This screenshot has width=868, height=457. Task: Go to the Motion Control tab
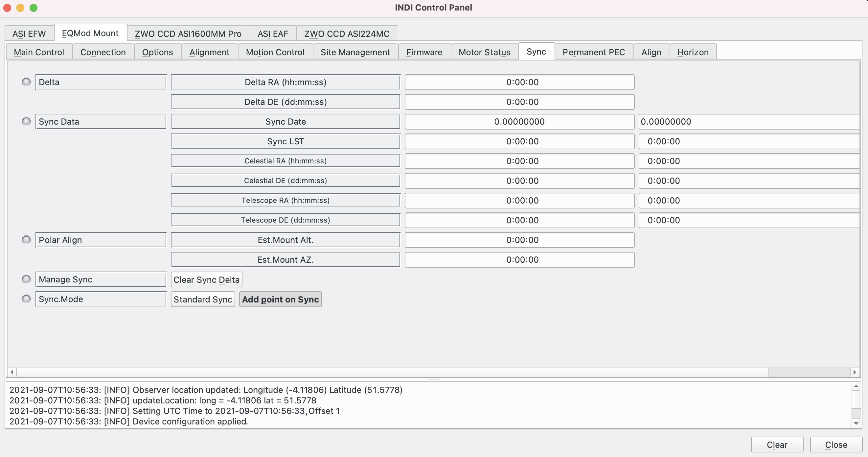coord(275,52)
